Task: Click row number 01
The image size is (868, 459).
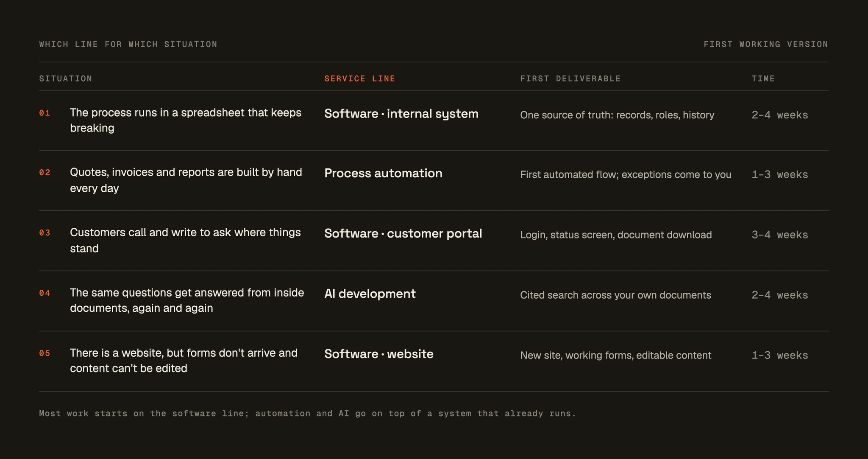Action: (x=45, y=113)
